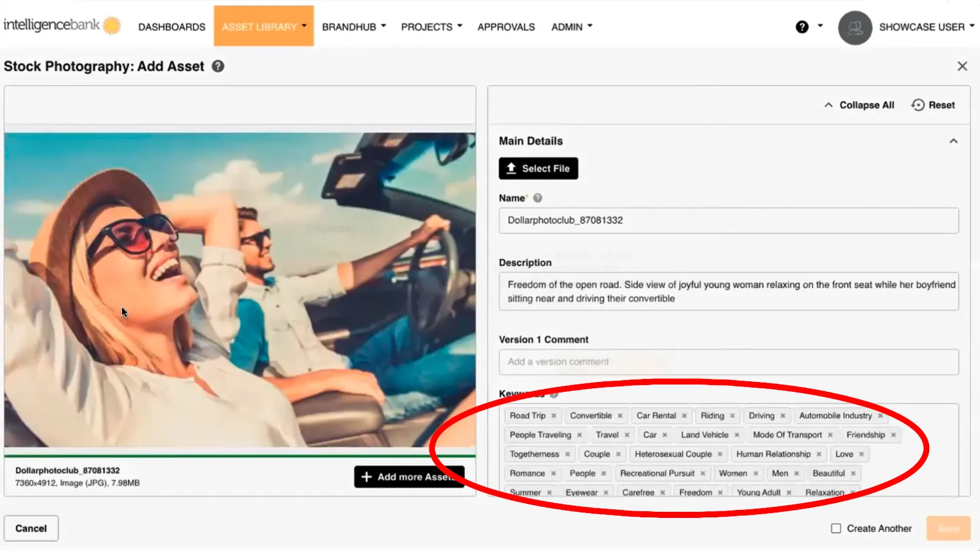Click Collapse All sections
This screenshot has width=980, height=551.
coord(859,105)
